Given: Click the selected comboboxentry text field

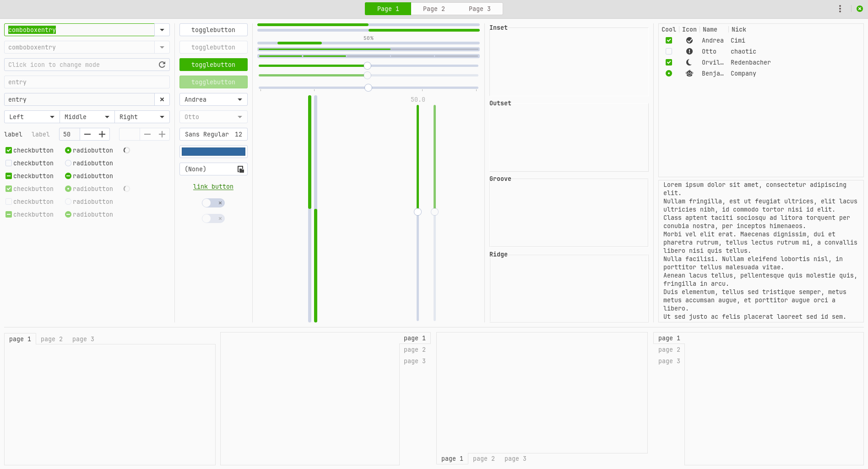Looking at the screenshot, I should (80, 30).
